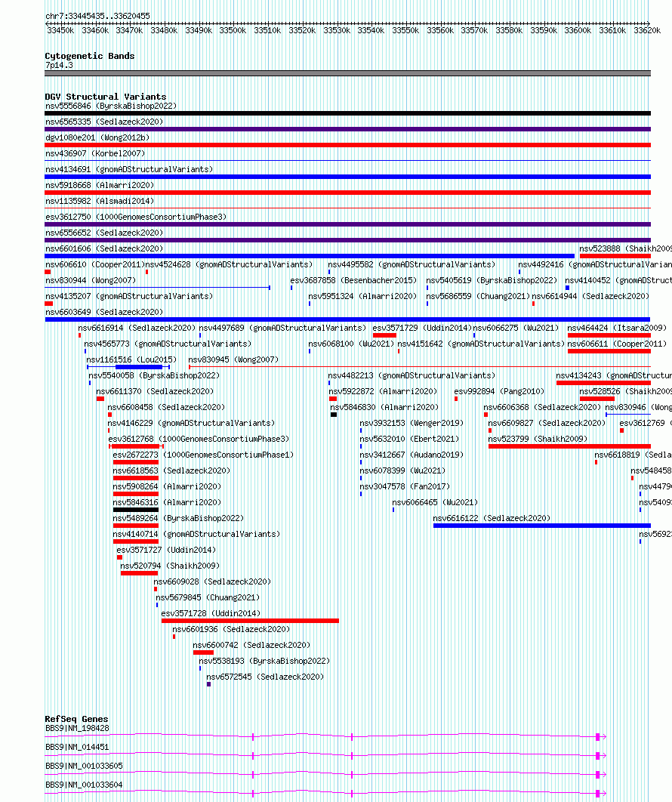Open nsv5918668 (Almarri2020) variant details
This screenshot has height=802, width=672.
[x=100, y=185]
